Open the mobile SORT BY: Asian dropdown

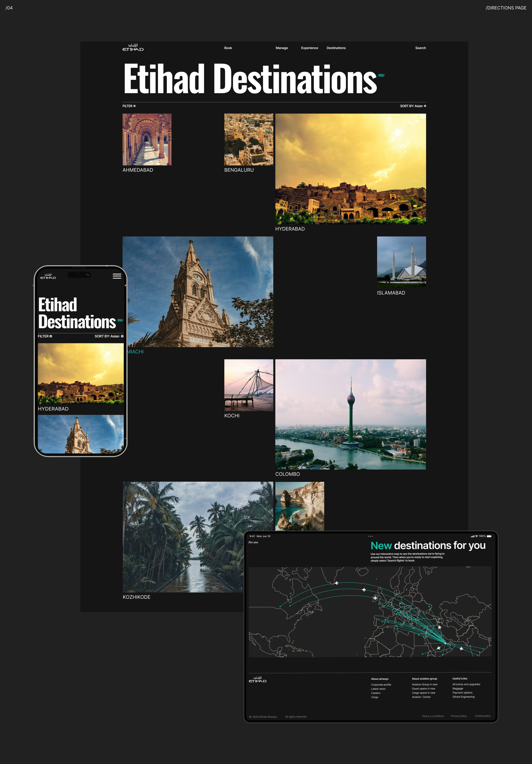pos(109,336)
